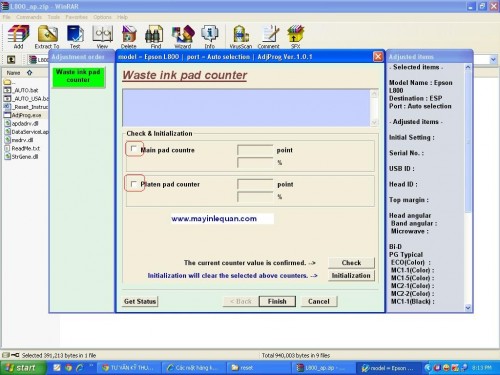The height and width of the screenshot is (375, 500).
Task: Click the VirusScan toolbar icon
Action: coord(241,37)
